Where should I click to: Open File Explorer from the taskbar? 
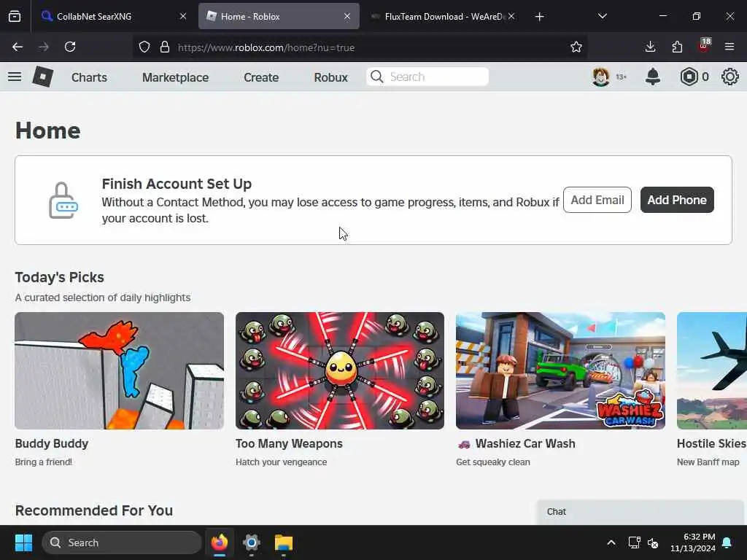[x=284, y=542]
